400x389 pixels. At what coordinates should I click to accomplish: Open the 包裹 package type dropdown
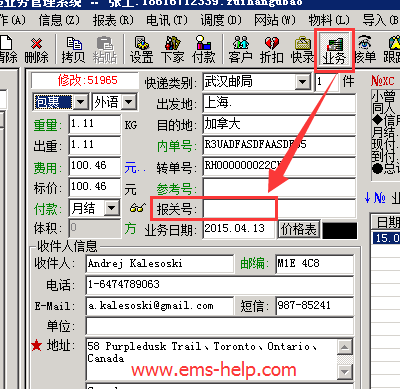pyautogui.click(x=81, y=102)
